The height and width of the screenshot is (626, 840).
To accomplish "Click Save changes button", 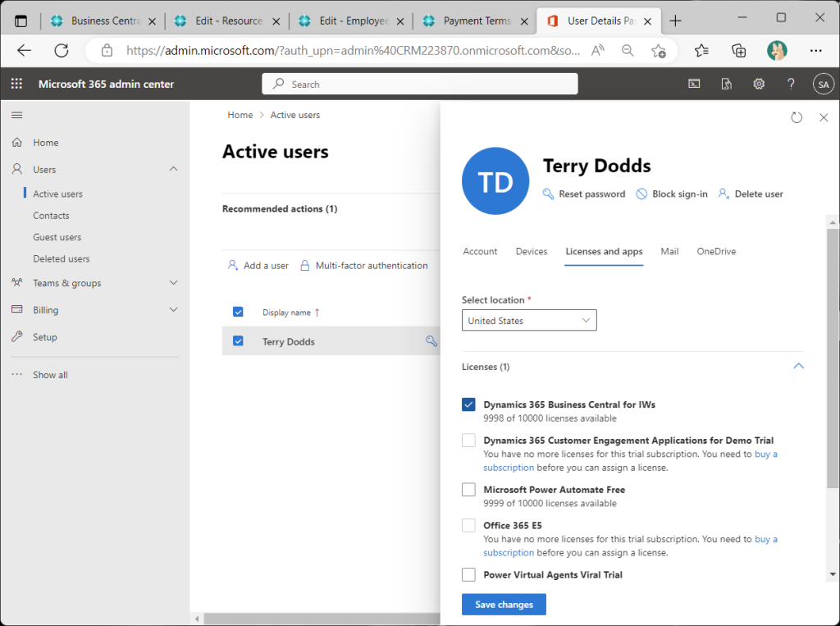I will (x=504, y=605).
